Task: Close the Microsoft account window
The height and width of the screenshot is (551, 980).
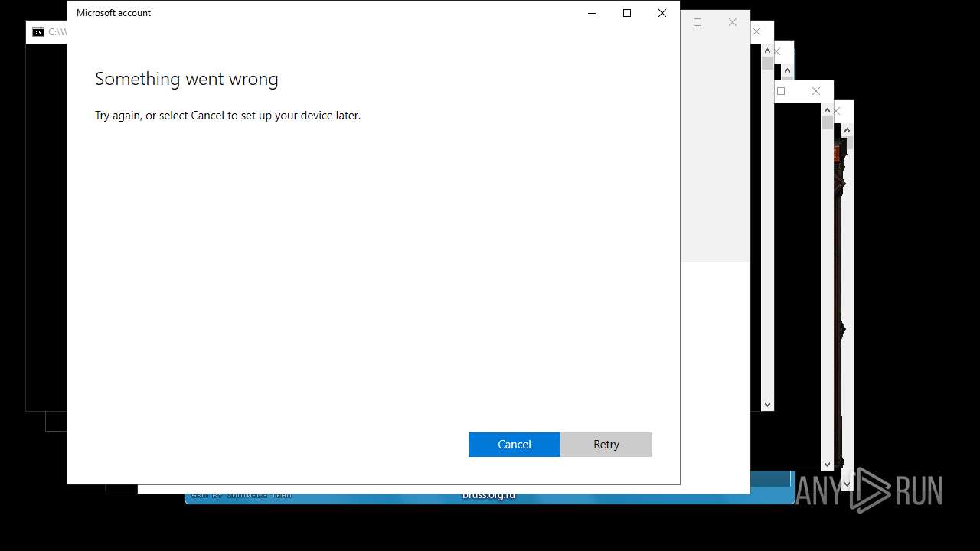Action: click(x=662, y=13)
